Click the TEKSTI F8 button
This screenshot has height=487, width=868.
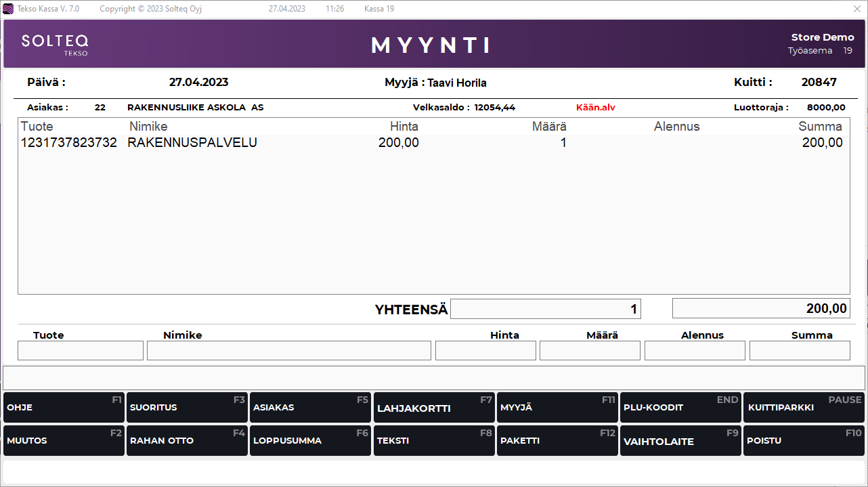pos(434,441)
